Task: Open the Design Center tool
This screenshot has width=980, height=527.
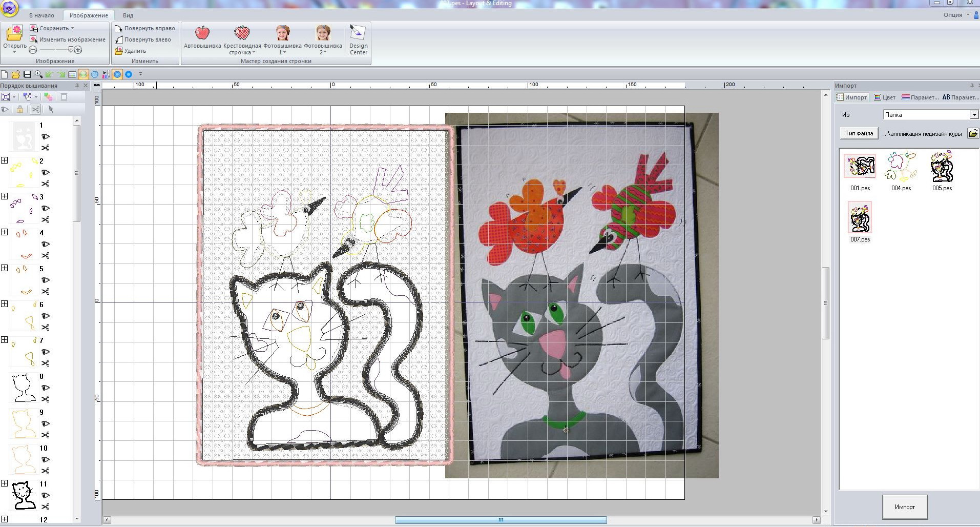Action: (358, 39)
